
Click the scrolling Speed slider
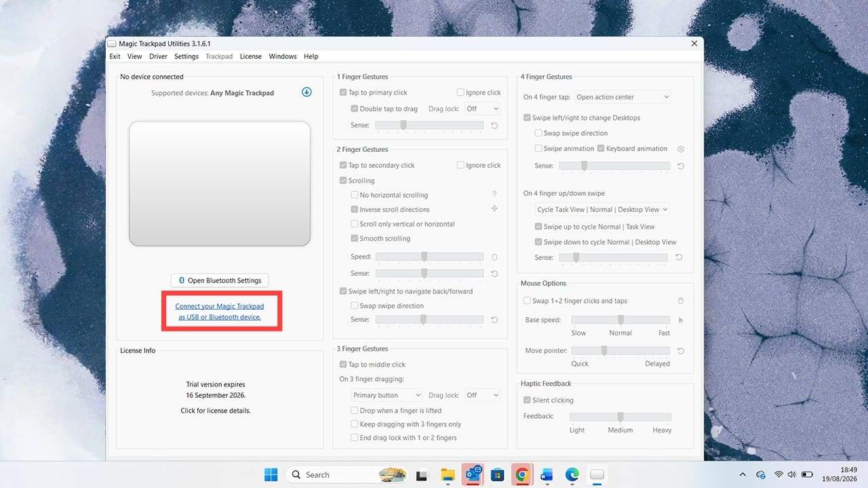[429, 257]
